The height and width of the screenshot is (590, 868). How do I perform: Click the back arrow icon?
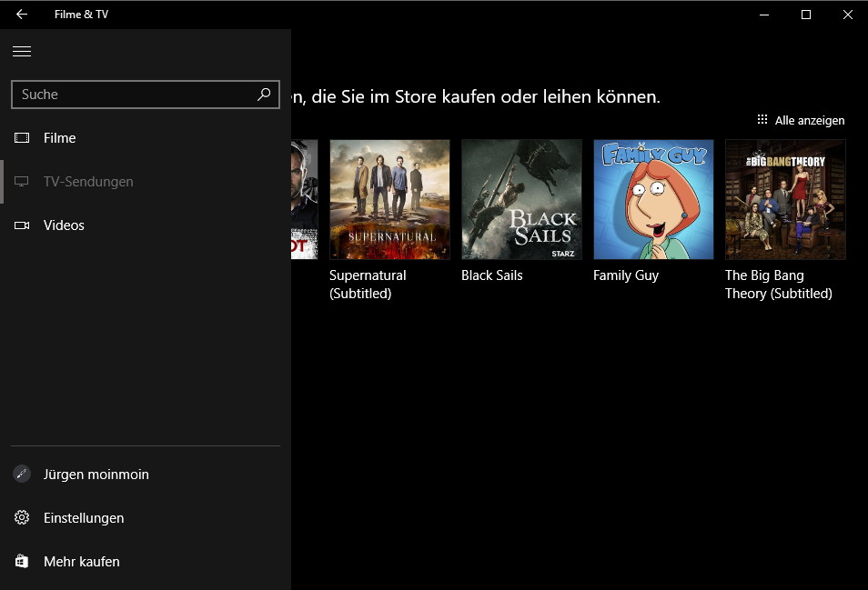(22, 15)
